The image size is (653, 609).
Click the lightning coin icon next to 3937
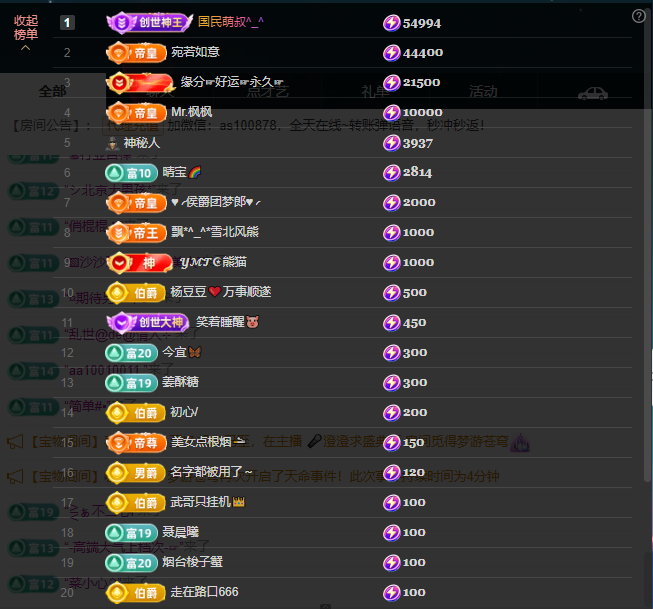(391, 143)
